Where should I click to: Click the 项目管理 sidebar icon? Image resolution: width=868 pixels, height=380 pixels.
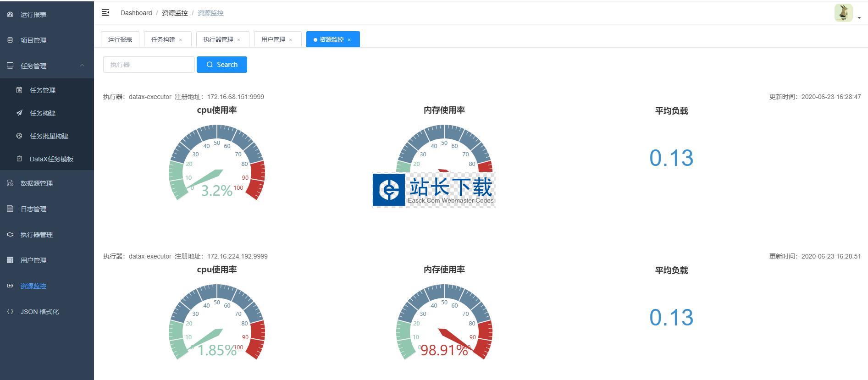click(x=10, y=40)
